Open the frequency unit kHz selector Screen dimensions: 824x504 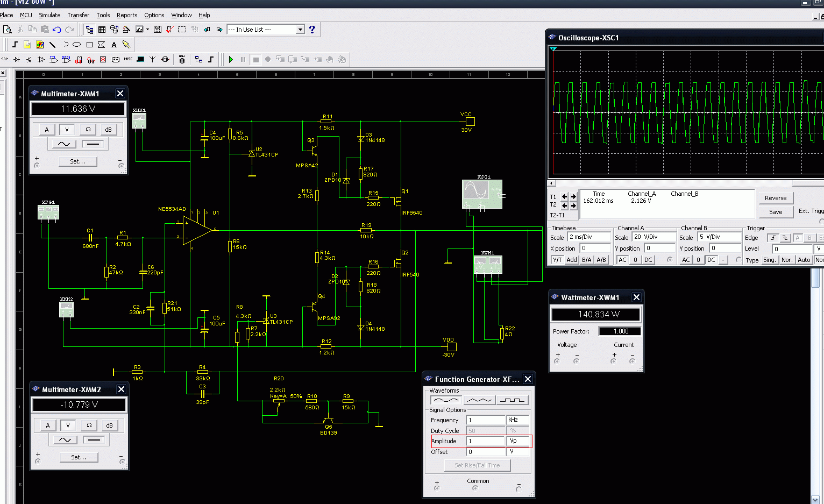point(517,420)
